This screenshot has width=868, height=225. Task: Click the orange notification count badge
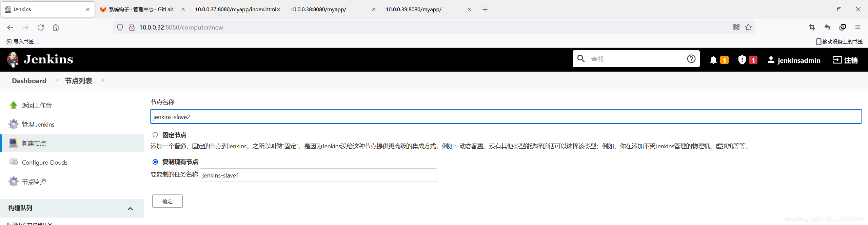[724, 60]
